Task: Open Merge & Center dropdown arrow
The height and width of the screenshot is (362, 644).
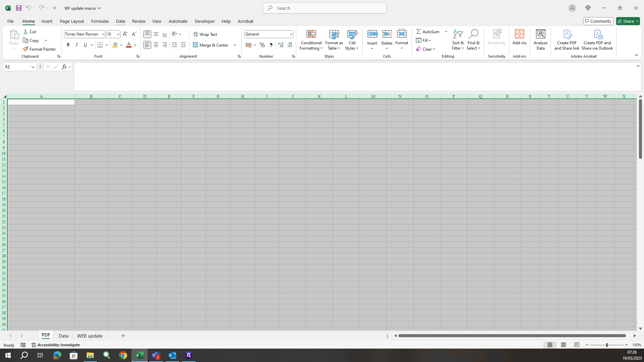Action: pos(235,45)
